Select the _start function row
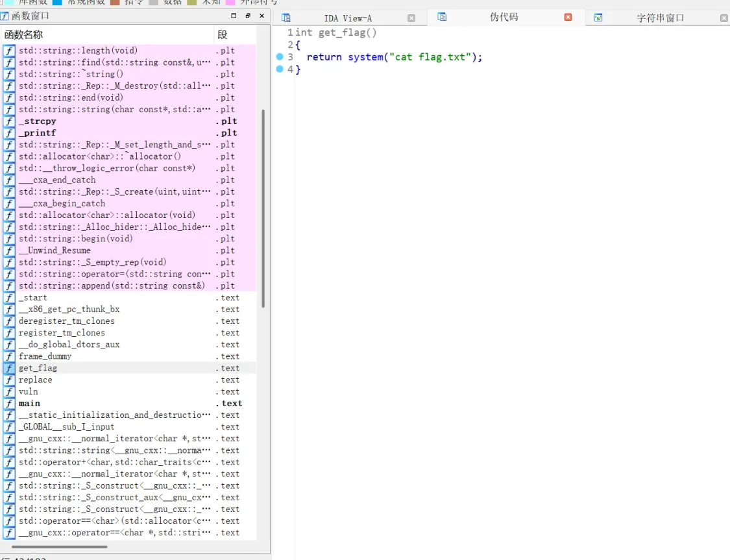 point(129,297)
